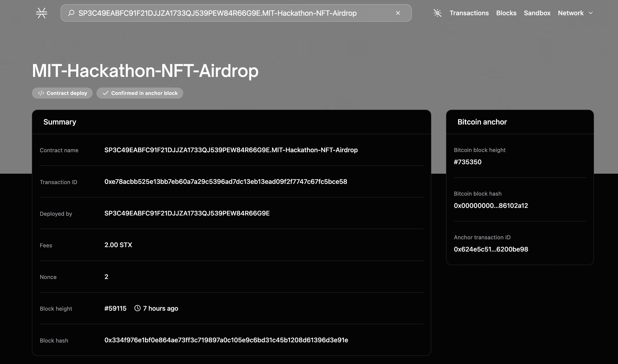The image size is (618, 364).
Task: Toggle light/dark mode sun icon
Action: click(x=437, y=13)
